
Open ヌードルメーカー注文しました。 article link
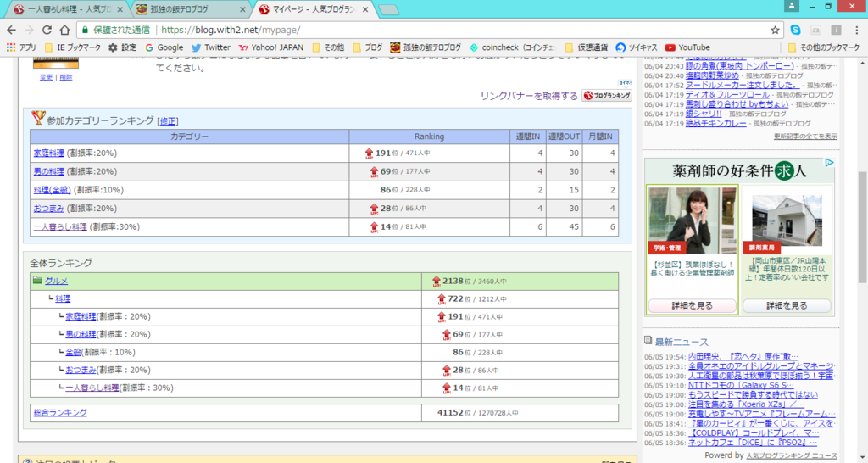click(x=743, y=85)
